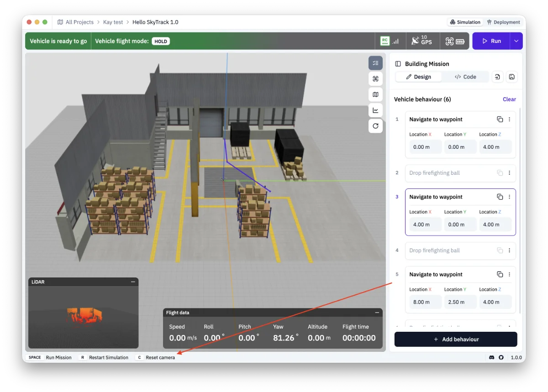Click the HOLD flight mode badge

161,41
